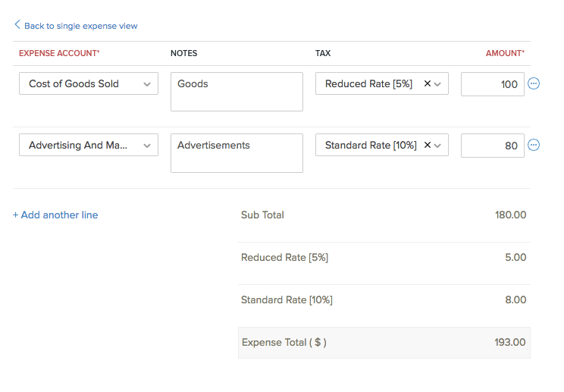Clear the Reduced Rate [5%] tax selection
Viewport: 564px width, 392px height.
(427, 84)
